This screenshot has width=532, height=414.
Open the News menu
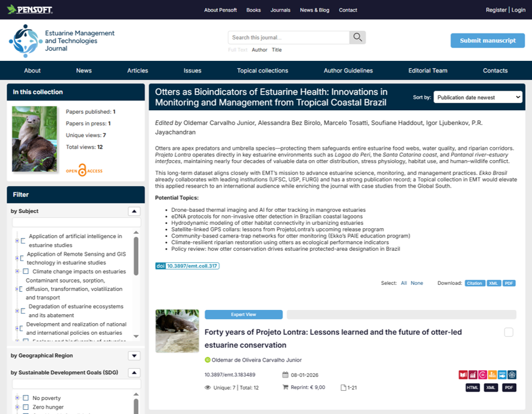tap(84, 71)
